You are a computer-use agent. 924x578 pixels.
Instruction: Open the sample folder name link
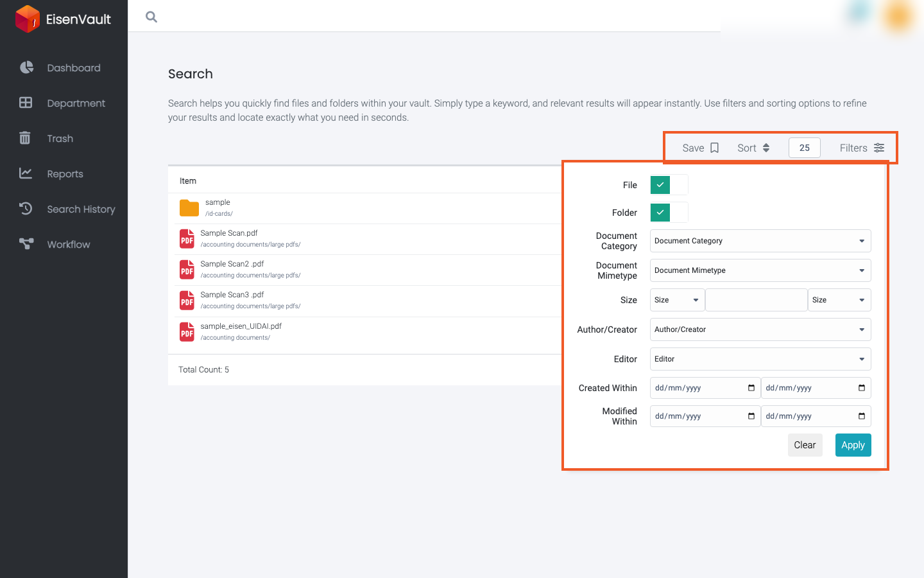(218, 202)
